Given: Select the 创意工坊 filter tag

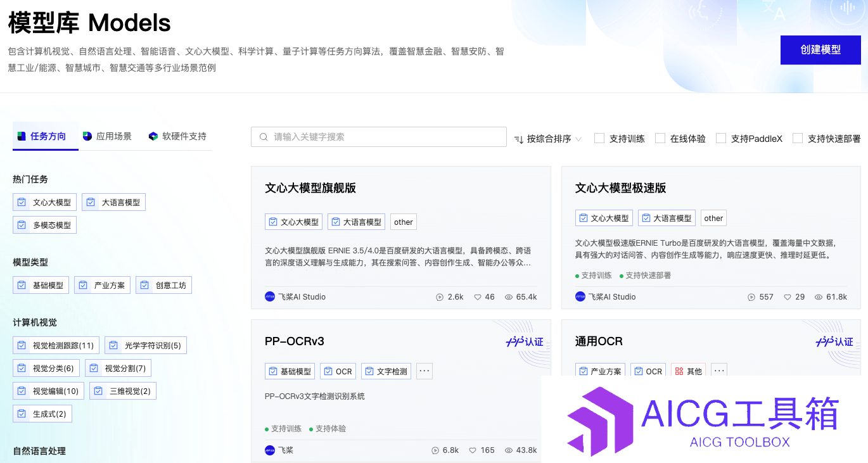Looking at the screenshot, I should tap(163, 285).
